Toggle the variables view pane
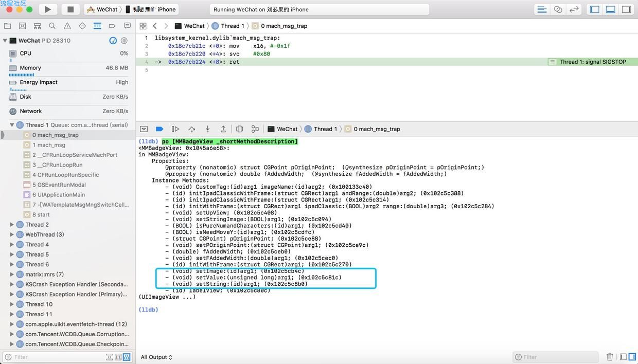The height and width of the screenshot is (364, 638). click(623, 357)
